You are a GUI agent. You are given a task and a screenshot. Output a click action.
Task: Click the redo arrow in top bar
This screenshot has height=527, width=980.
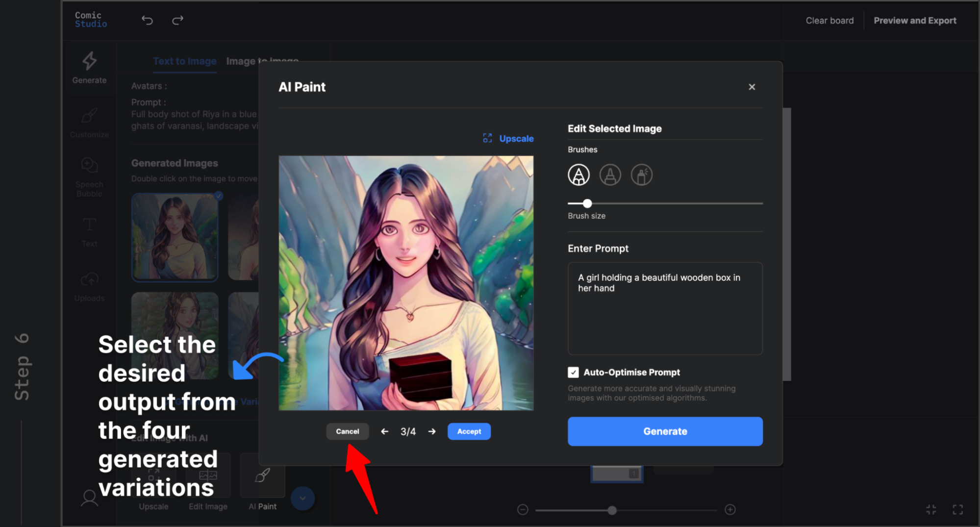pyautogui.click(x=177, y=20)
